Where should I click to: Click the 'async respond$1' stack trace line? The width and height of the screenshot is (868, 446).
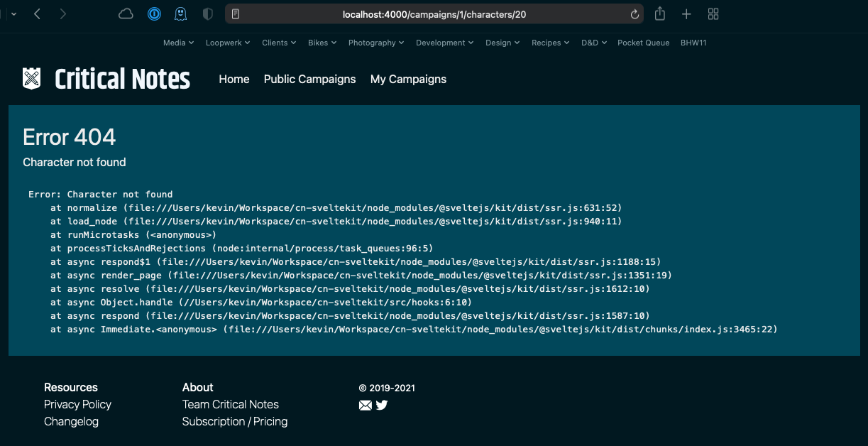pos(356,261)
